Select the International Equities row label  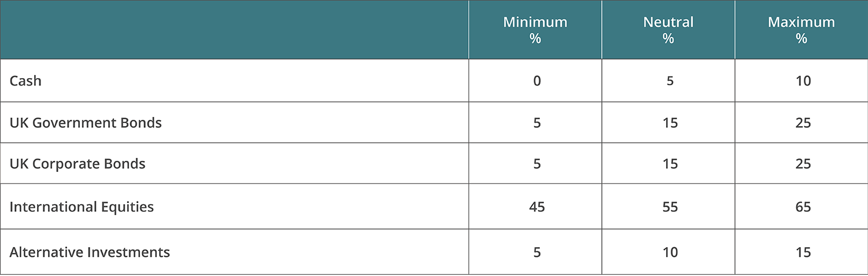82,207
